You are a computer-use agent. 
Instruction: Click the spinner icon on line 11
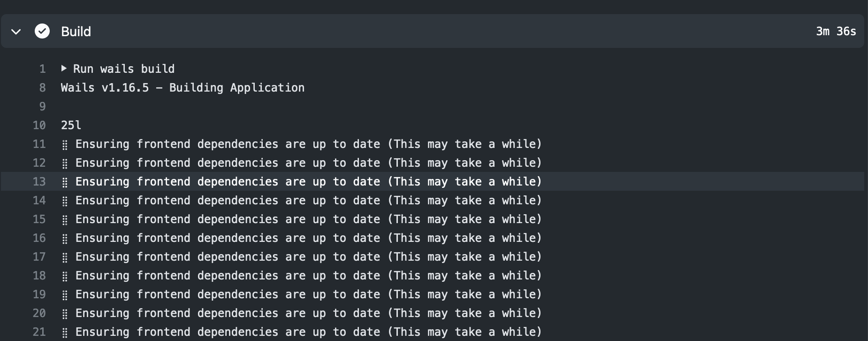coord(65,144)
